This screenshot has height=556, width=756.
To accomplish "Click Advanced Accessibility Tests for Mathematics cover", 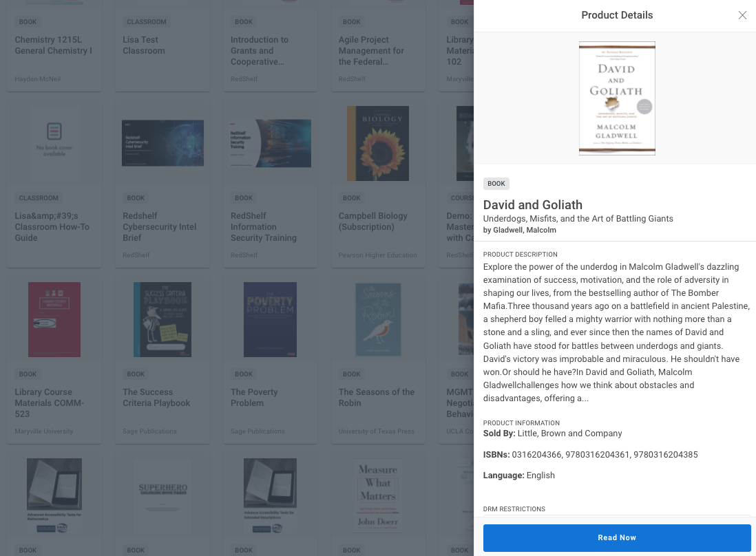I will coord(54,495).
